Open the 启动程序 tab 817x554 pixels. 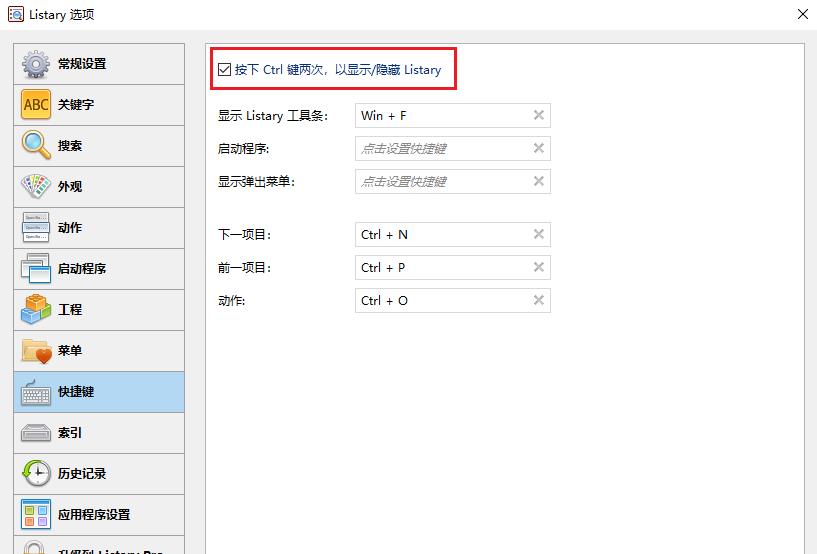[99, 268]
